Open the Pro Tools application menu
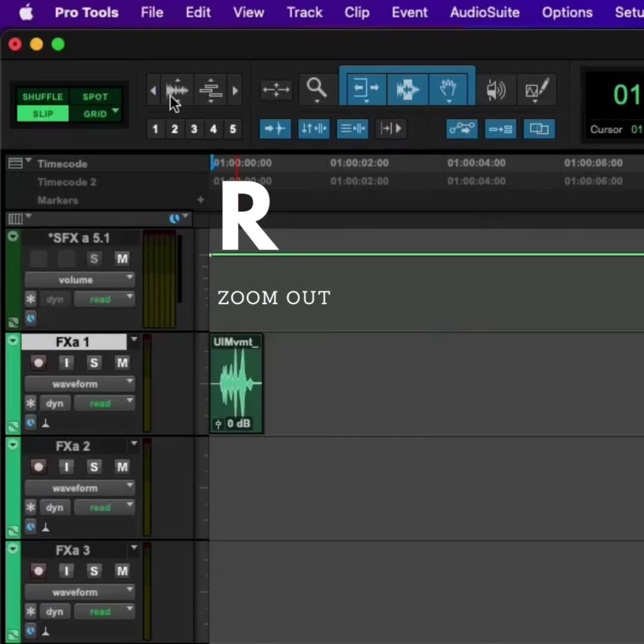Screen dimensions: 644x644 coord(86,13)
